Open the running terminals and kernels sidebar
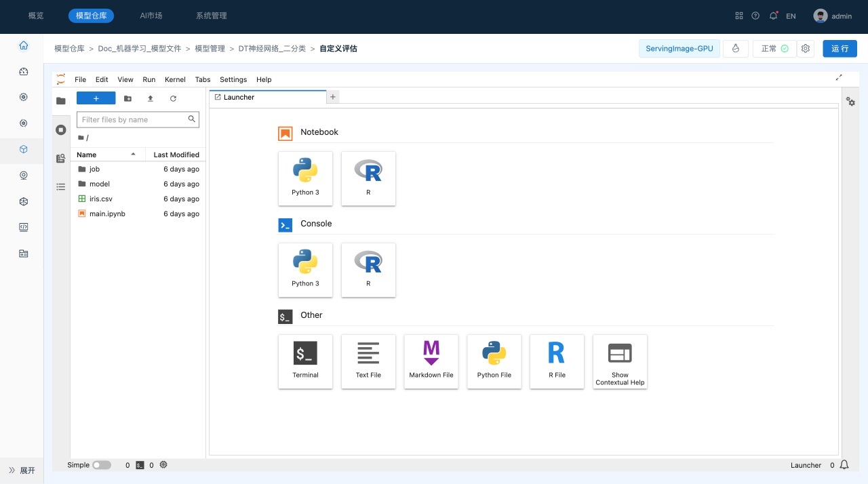Viewport: 868px width, 484px height. coord(61,129)
